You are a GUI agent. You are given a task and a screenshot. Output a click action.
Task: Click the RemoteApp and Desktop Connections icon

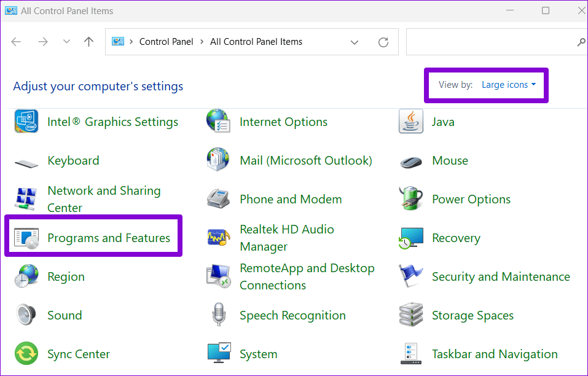pos(219,276)
